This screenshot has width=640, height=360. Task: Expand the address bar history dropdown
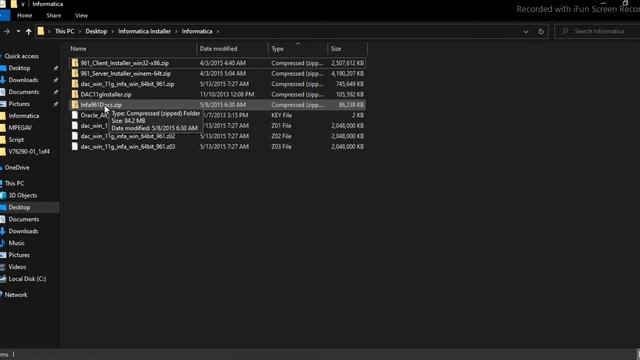tap(526, 31)
